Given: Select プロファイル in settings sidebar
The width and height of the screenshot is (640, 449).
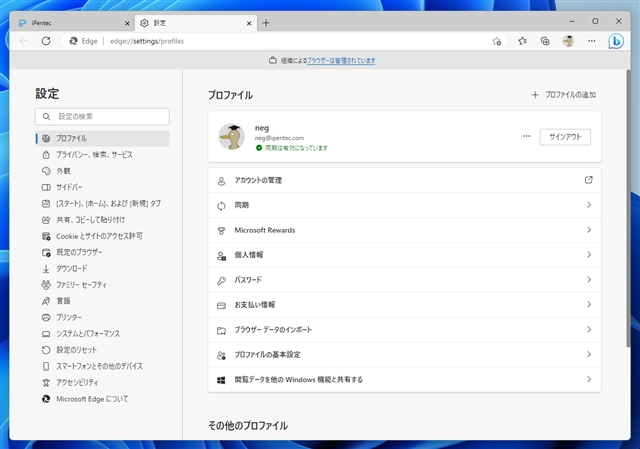Looking at the screenshot, I should [x=102, y=138].
